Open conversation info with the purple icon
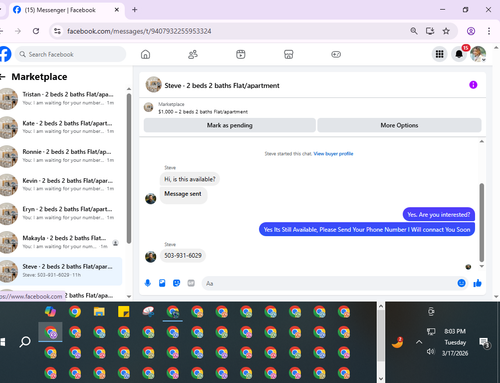Viewport: 500px width, 383px height. click(473, 85)
